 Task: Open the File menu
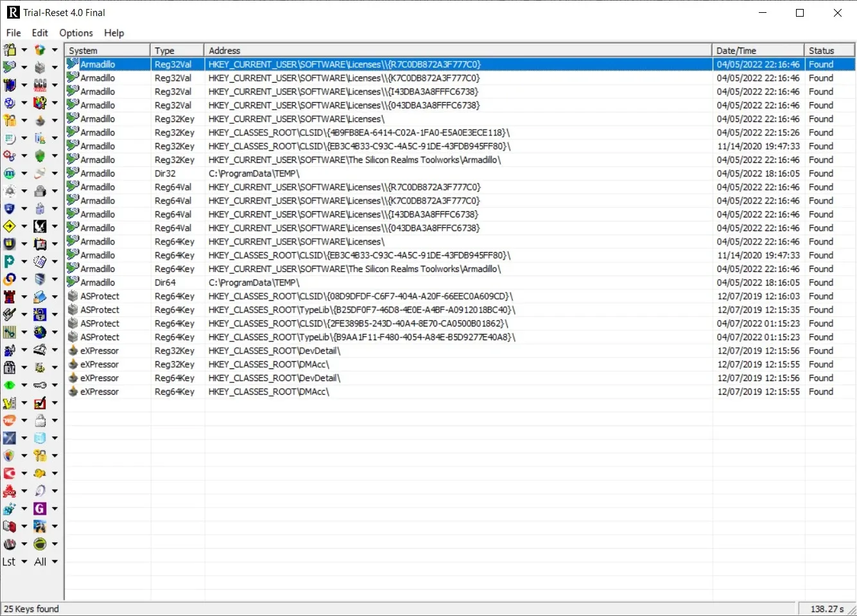point(13,33)
